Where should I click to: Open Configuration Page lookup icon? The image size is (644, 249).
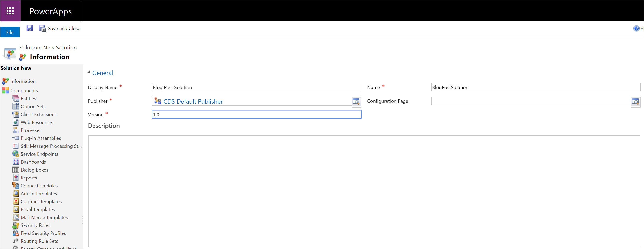(635, 101)
